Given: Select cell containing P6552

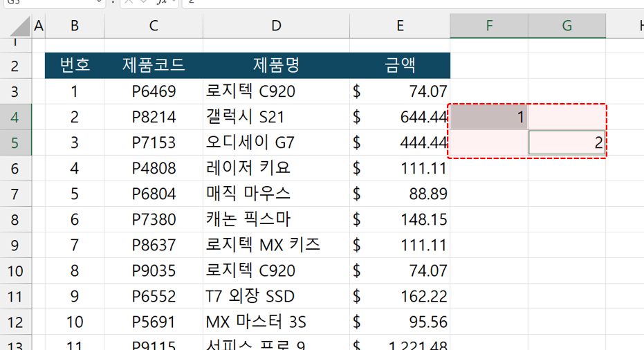Looking at the screenshot, I should [153, 297].
